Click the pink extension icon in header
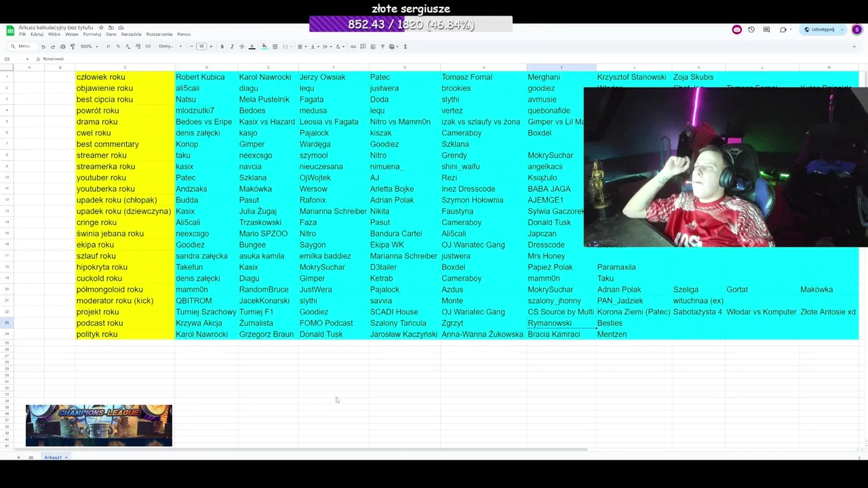This screenshot has width=868, height=488. pos(736,30)
